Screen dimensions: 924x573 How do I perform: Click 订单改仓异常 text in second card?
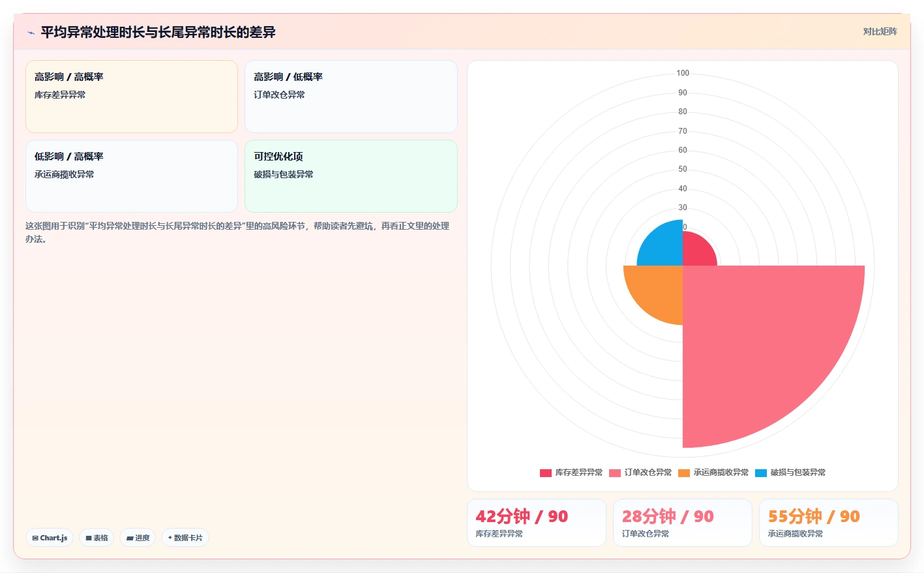[279, 95]
